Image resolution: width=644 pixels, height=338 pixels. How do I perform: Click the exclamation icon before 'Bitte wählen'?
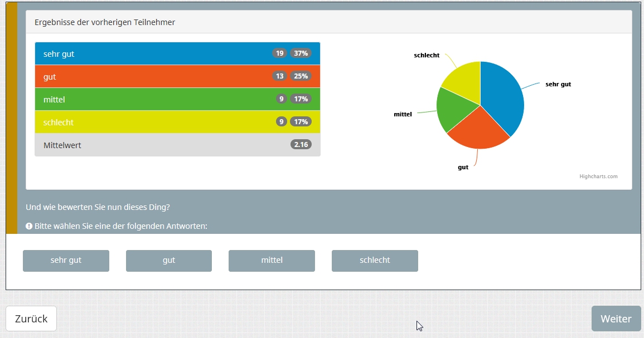29,226
